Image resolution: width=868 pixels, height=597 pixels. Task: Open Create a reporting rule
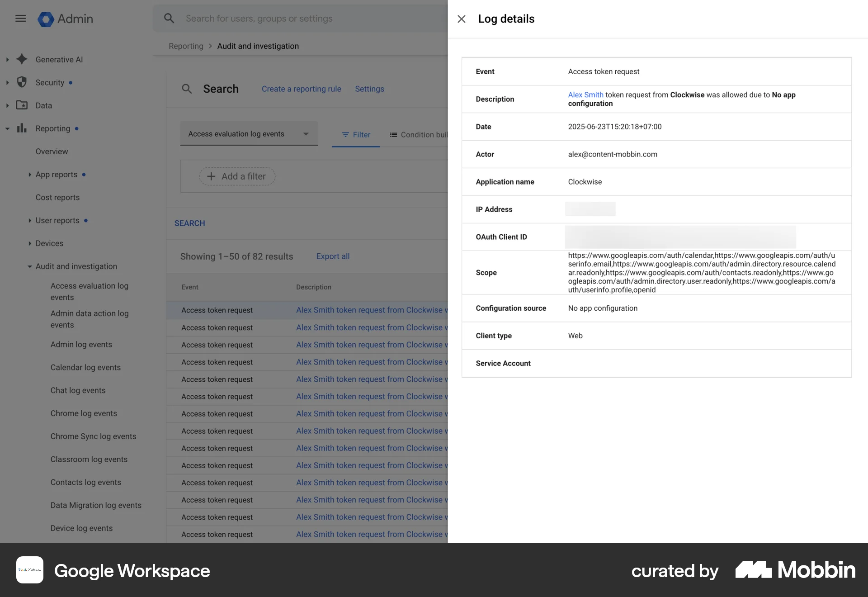[301, 89]
